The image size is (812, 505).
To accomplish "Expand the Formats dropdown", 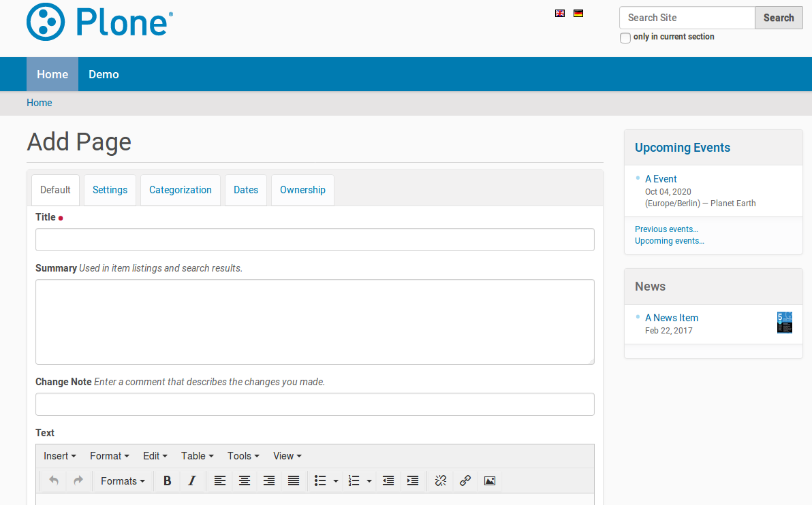I will point(123,480).
